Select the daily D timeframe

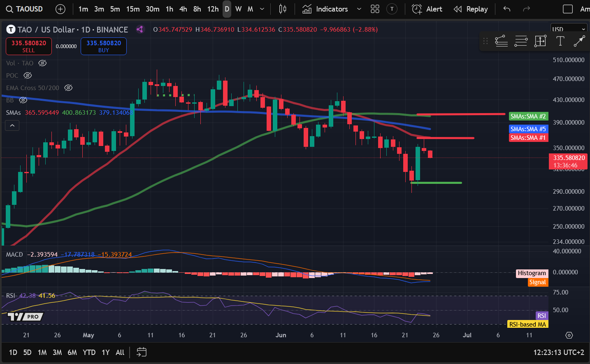tap(227, 9)
